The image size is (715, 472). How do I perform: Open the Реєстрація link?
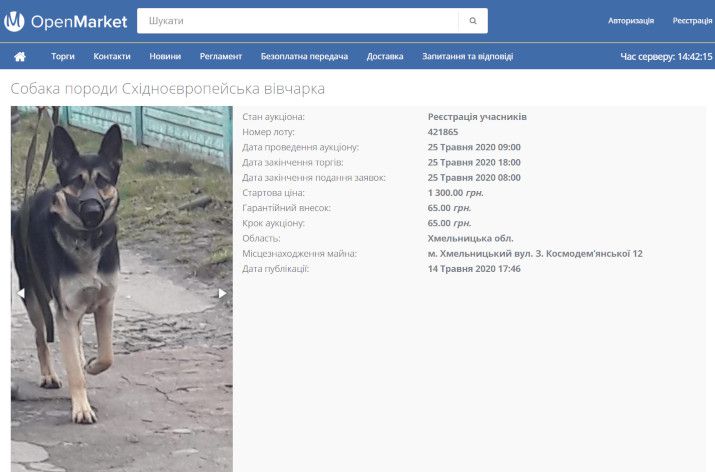point(692,21)
